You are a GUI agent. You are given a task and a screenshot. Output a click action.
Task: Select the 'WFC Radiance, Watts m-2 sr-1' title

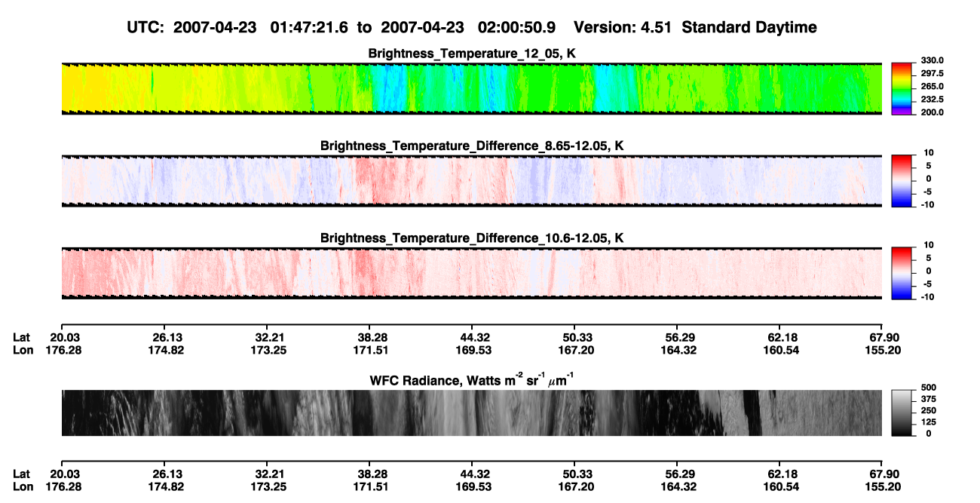tap(472, 379)
